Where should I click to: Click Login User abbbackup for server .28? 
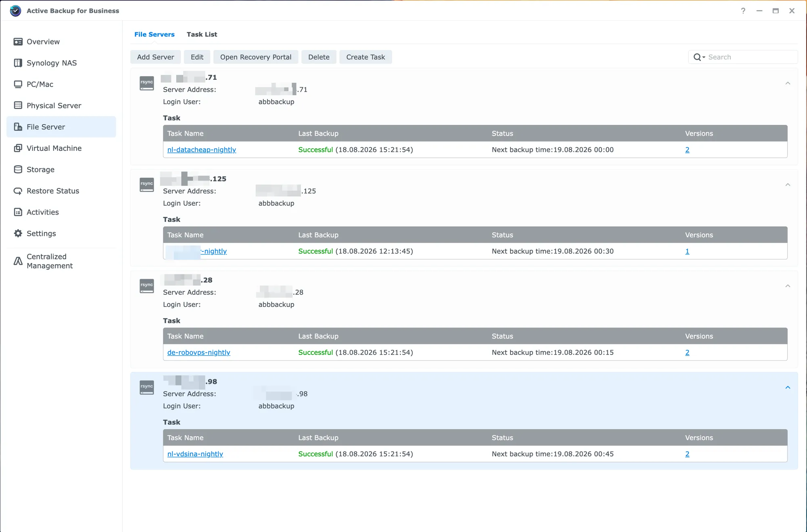pyautogui.click(x=276, y=305)
